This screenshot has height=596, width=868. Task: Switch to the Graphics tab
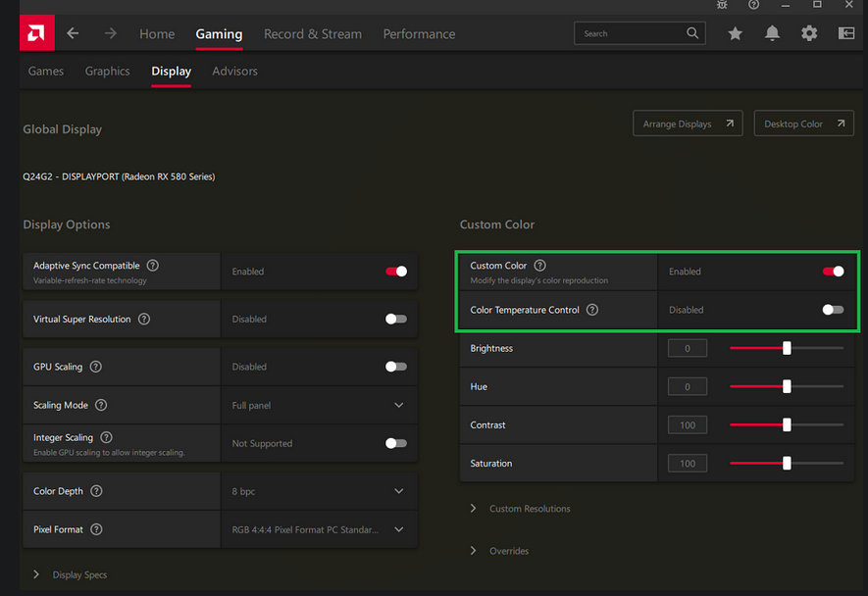pyautogui.click(x=107, y=72)
